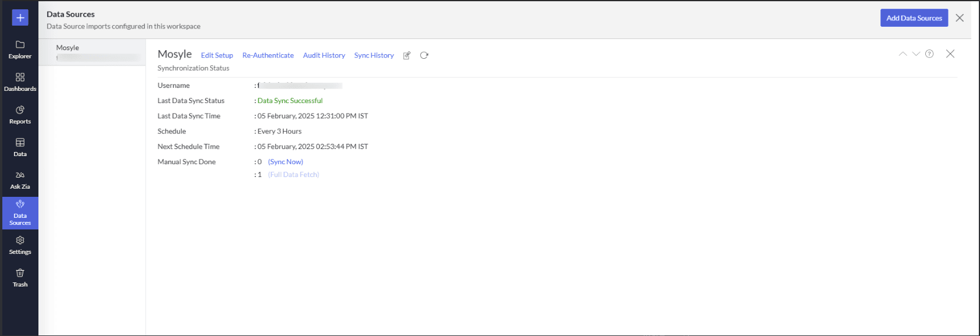Open the Edit Setup link
This screenshot has height=336, width=980.
216,55
